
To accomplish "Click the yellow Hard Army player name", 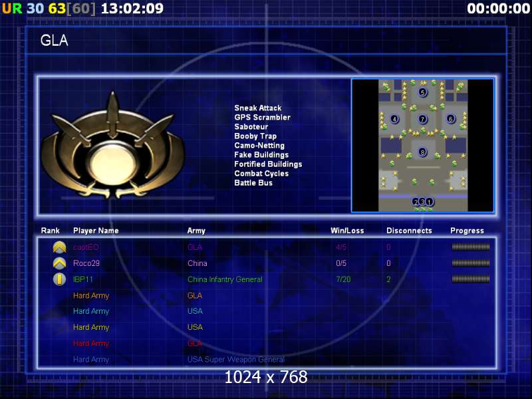I will pos(91,327).
